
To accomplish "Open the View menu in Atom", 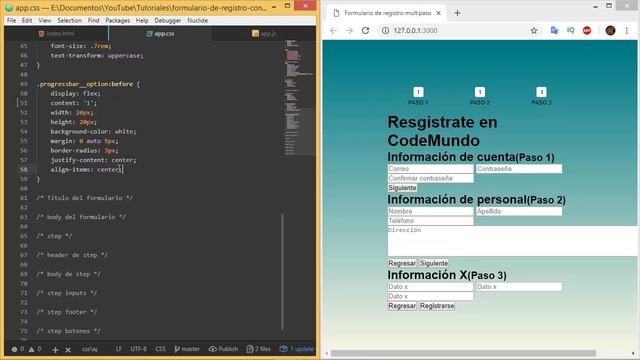I will 45,20.
